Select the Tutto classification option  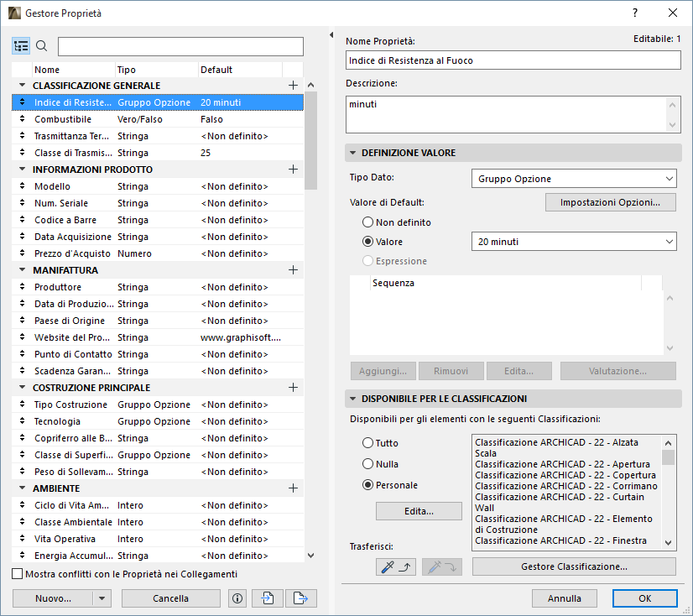367,442
